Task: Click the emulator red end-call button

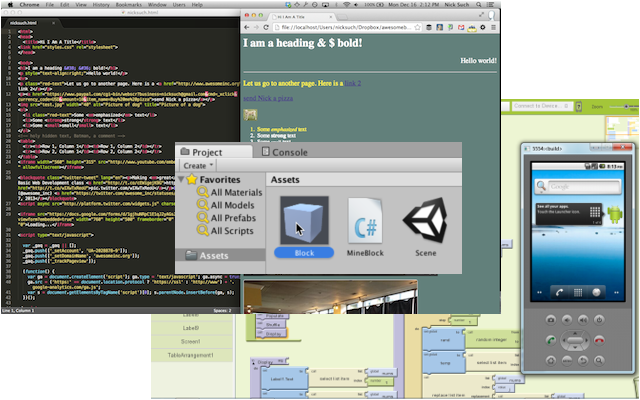Action: coord(599,340)
